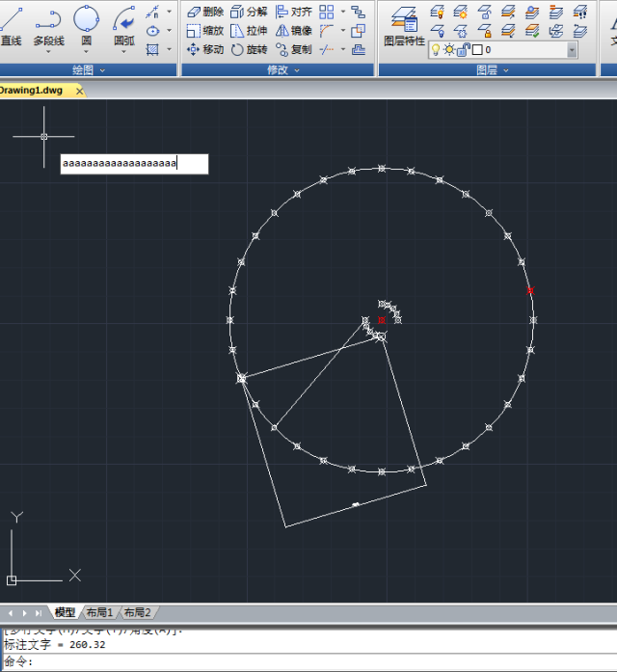Image resolution: width=617 pixels, height=672 pixels.
Task: Click the 命令 command line input
Action: coord(308,661)
